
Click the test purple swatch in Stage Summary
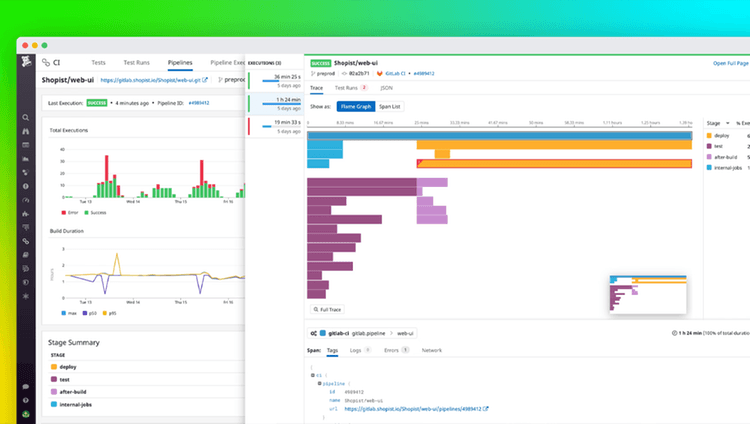tap(54, 379)
